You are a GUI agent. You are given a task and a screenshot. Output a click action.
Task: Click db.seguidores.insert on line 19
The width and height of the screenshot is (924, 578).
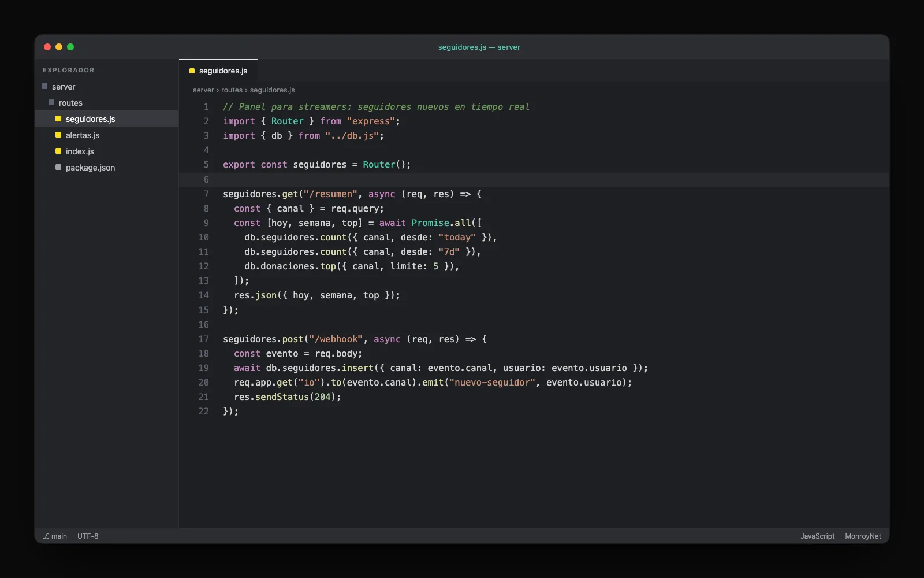click(320, 368)
